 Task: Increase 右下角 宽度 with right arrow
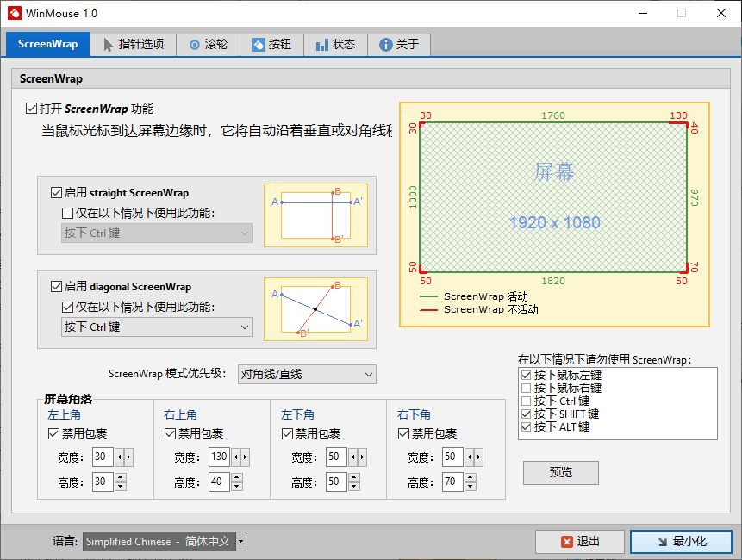(478, 457)
